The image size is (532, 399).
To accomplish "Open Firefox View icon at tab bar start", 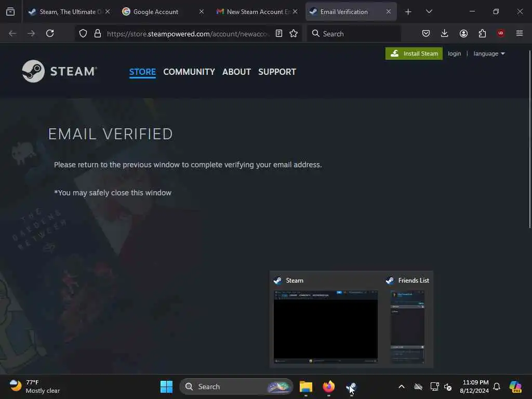I will 10,11.
